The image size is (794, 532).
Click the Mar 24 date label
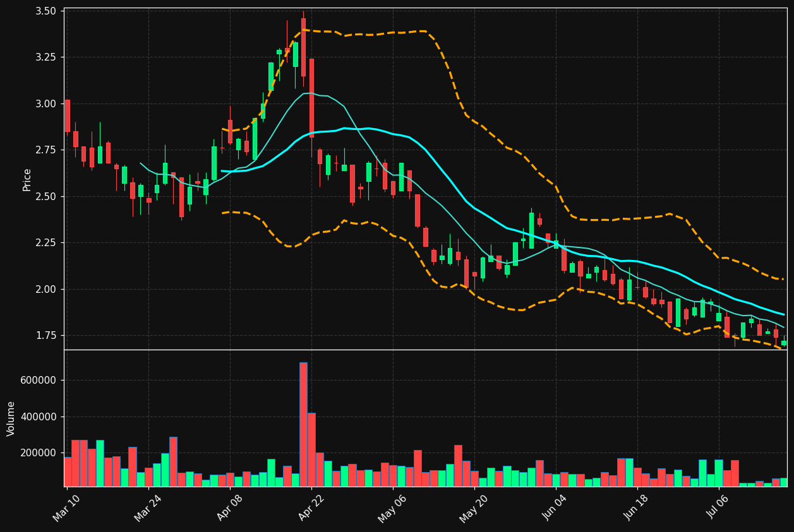point(147,507)
